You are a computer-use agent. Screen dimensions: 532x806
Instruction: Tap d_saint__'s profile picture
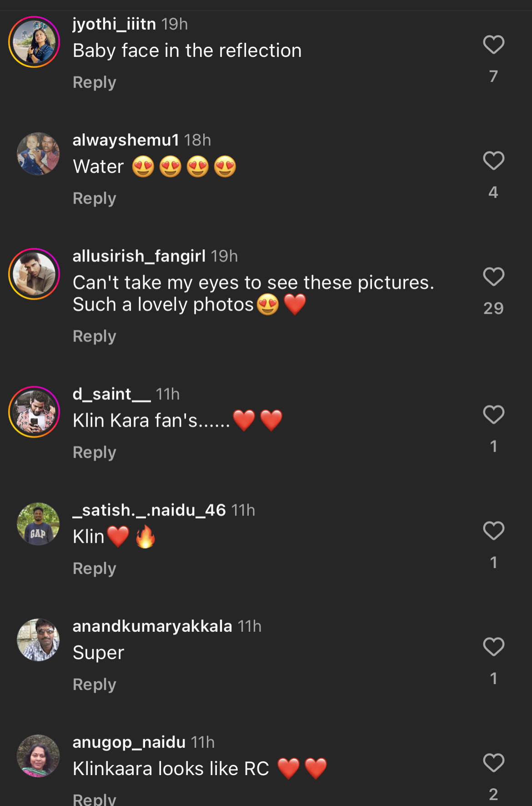tap(34, 412)
